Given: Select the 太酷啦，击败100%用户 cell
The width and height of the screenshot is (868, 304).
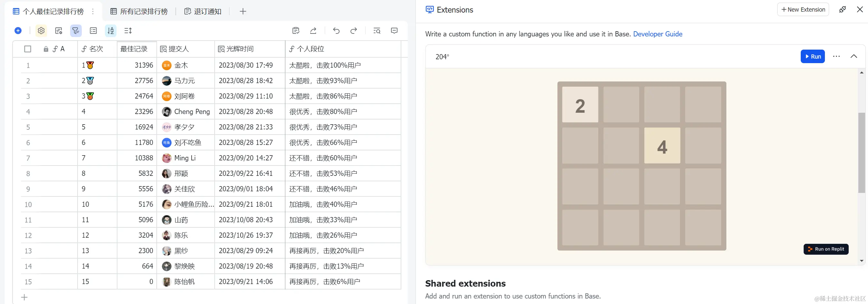Looking at the screenshot, I should pyautogui.click(x=343, y=65).
